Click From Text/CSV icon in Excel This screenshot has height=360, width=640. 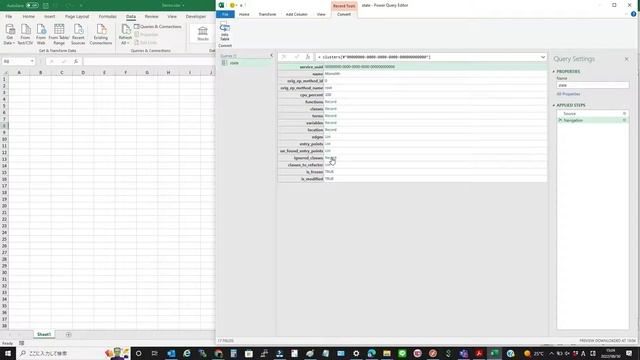(25, 29)
